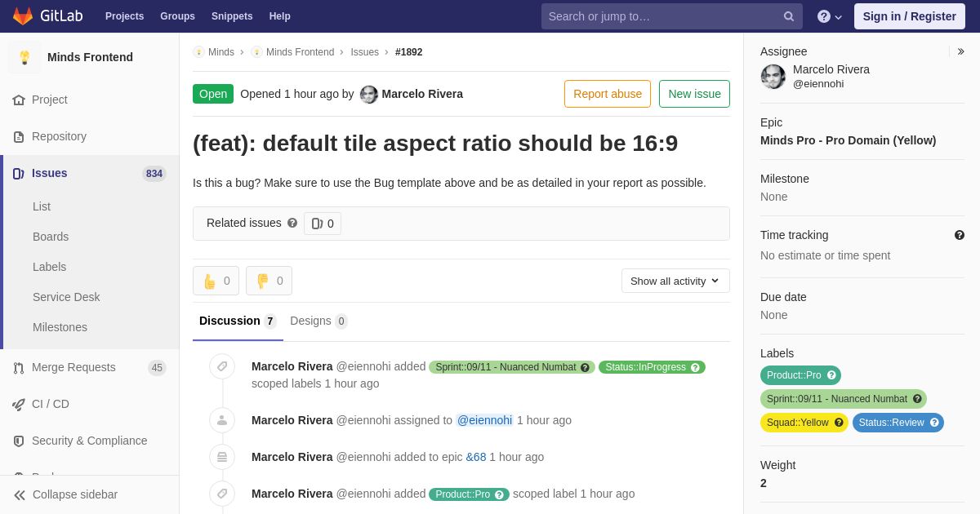This screenshot has height=514, width=980.
Task: Open the Show all activity dropdown
Action: pyautogui.click(x=675, y=281)
